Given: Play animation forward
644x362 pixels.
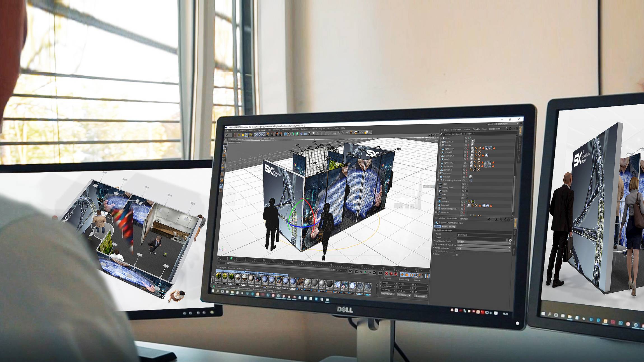Looking at the screenshot, I should [365, 272].
